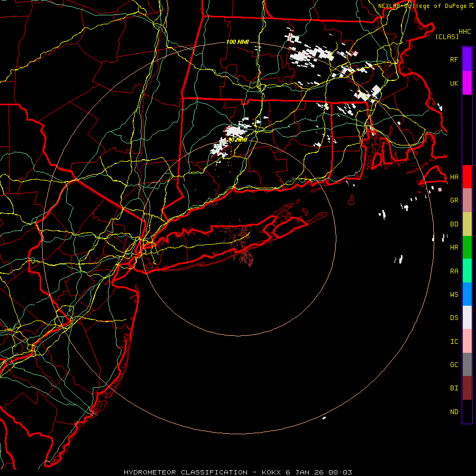Screen dimensions: 476x476
Task: Click the "RA" legend label
Action: (454, 271)
